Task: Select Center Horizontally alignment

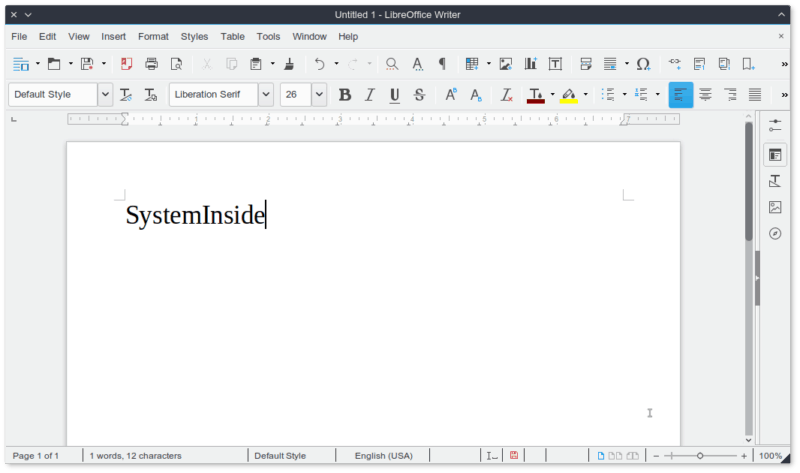Action: (x=706, y=95)
